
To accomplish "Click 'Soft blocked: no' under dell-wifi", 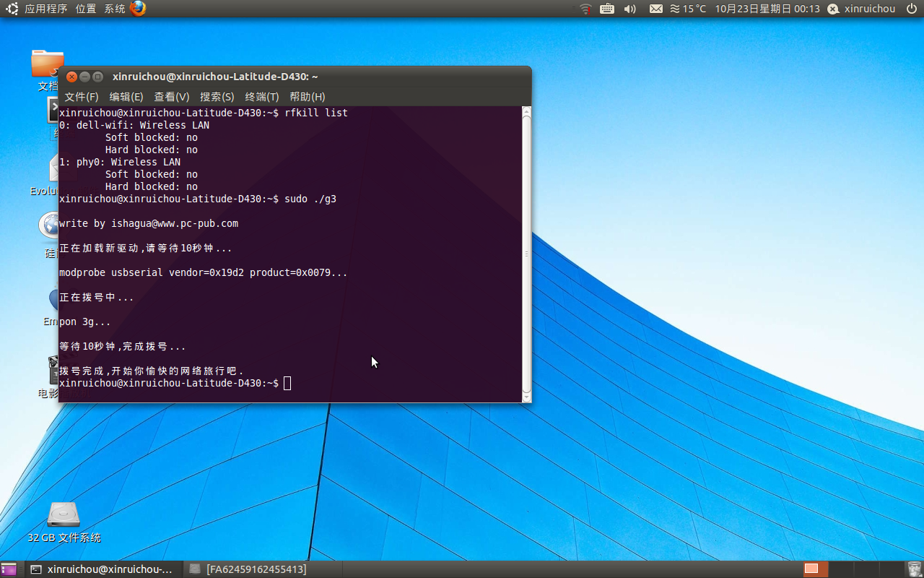I will pos(152,137).
